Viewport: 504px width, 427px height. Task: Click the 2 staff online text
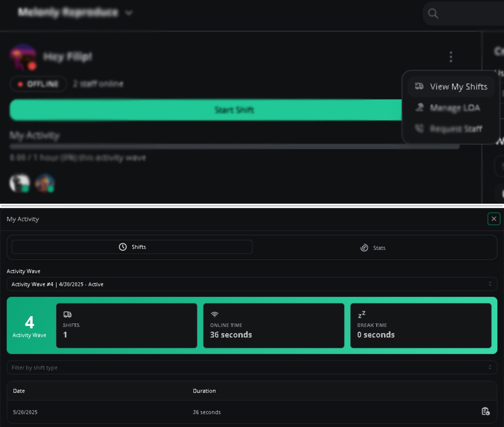click(98, 84)
